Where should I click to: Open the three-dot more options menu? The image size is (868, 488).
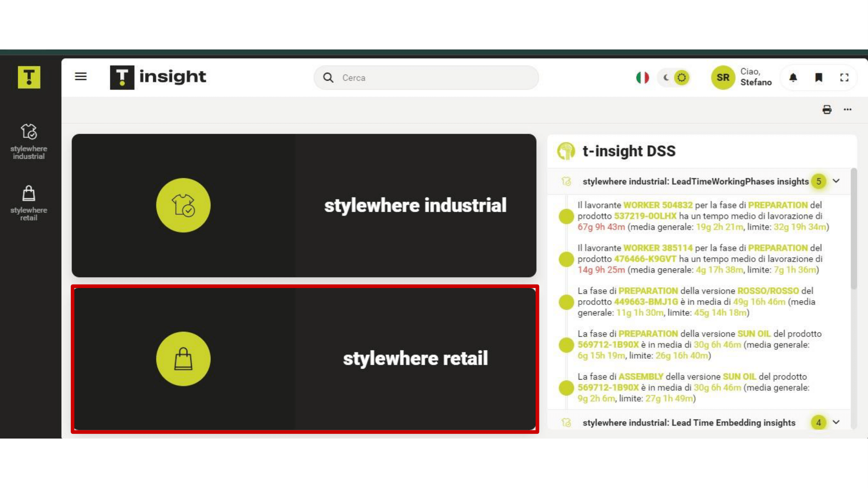point(848,110)
